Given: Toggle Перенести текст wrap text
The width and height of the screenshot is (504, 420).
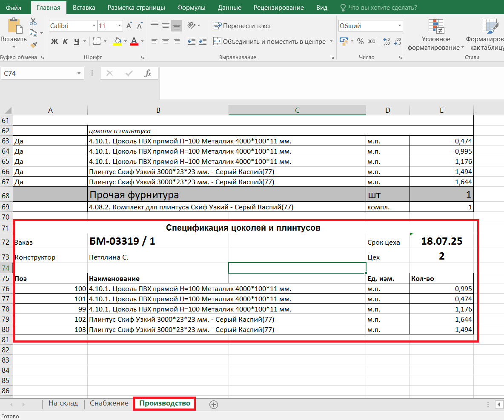Looking at the screenshot, I should click(242, 26).
